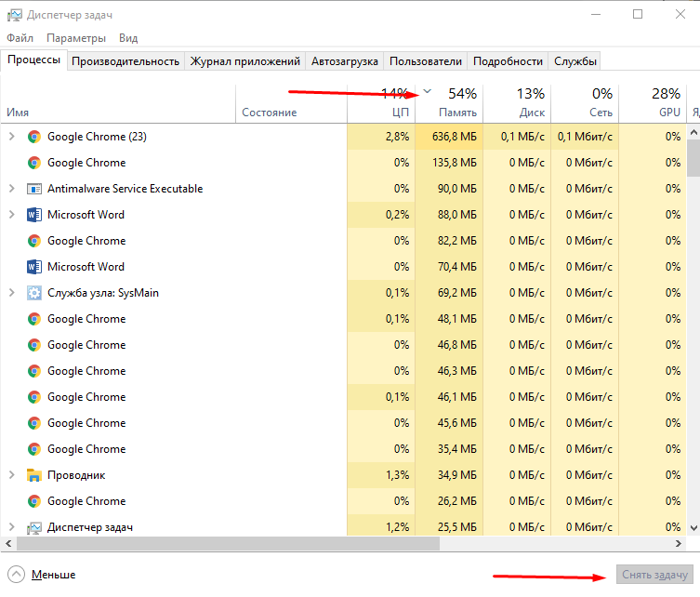This screenshot has height=597, width=700.
Task: Sort by the Состояние column header
Action: [x=291, y=103]
